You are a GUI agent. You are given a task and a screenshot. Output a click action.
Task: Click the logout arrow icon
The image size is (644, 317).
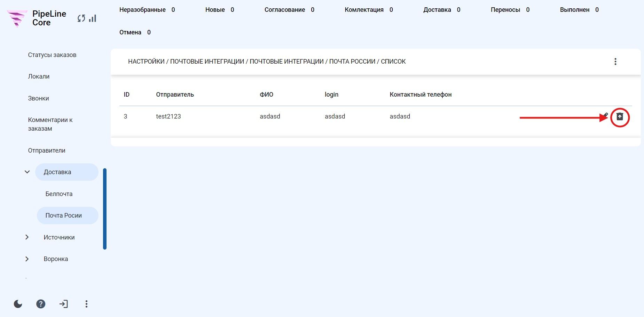coord(64,304)
